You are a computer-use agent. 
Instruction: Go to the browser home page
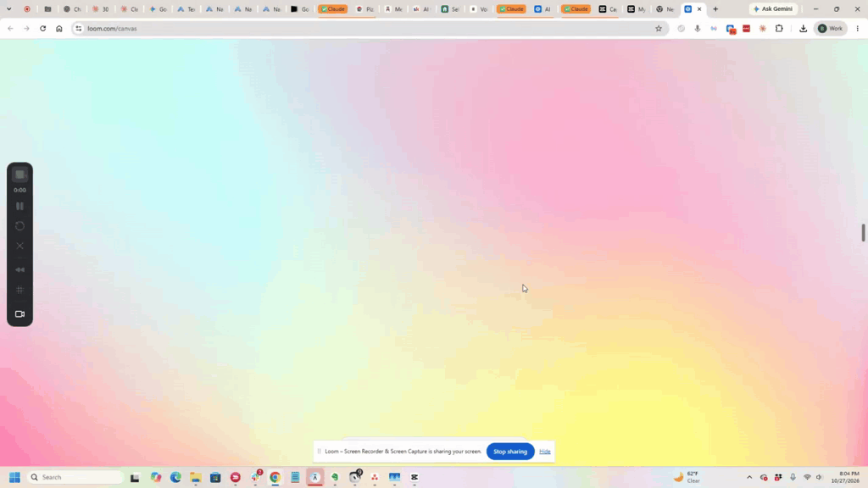click(x=59, y=28)
